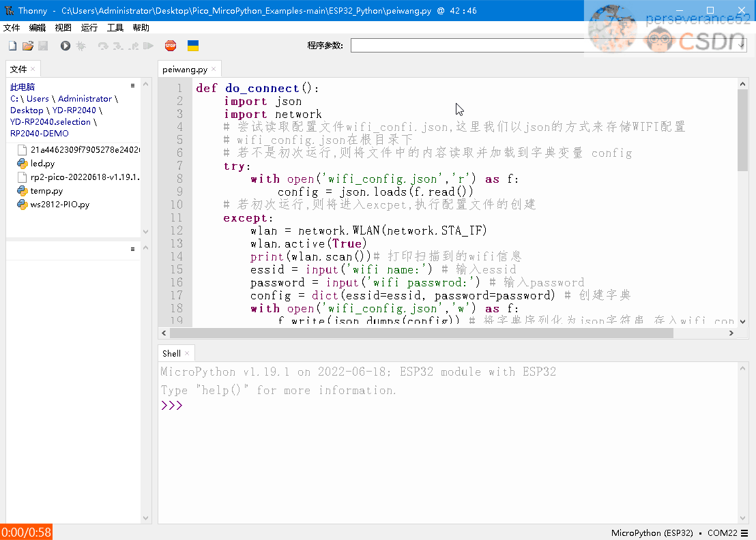Click the editor vertical scrollbar thumb
This screenshot has width=756, height=540.
[742, 130]
